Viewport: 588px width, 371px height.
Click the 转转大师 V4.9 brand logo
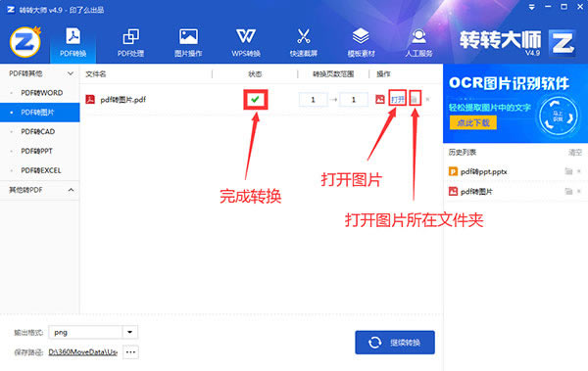[x=517, y=42]
